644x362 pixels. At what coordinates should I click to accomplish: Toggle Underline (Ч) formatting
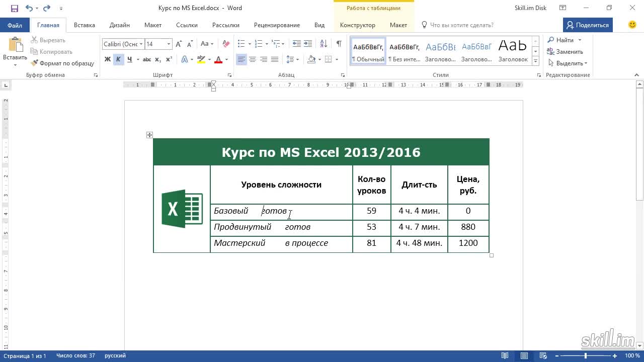(x=129, y=59)
